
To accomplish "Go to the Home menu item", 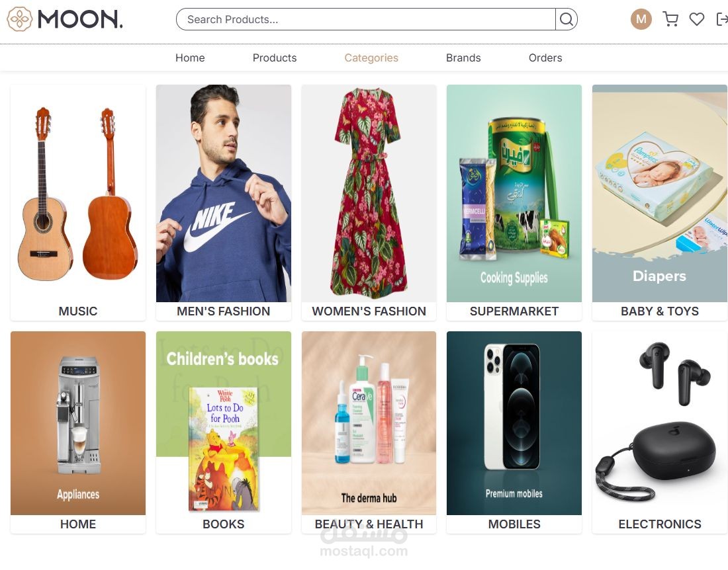I will (x=190, y=58).
